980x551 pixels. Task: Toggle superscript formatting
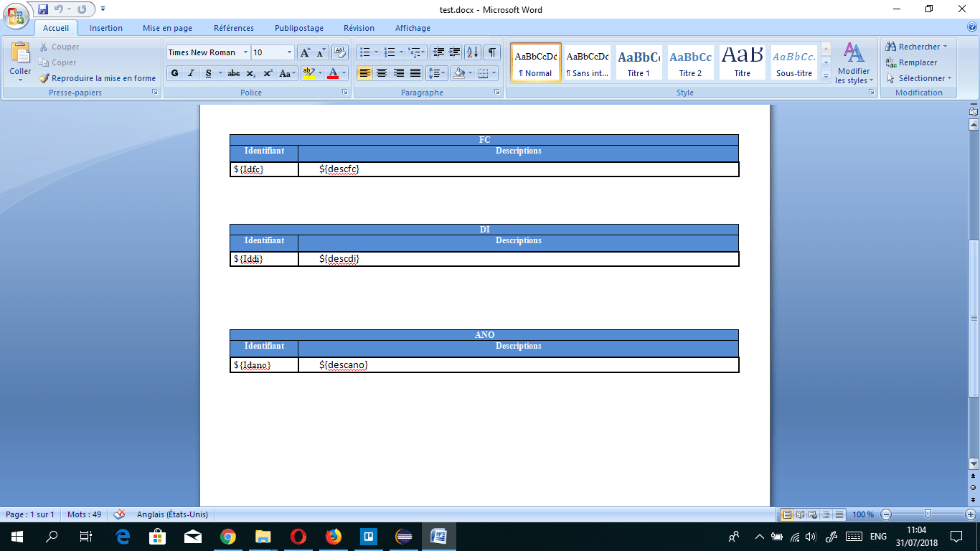[268, 72]
